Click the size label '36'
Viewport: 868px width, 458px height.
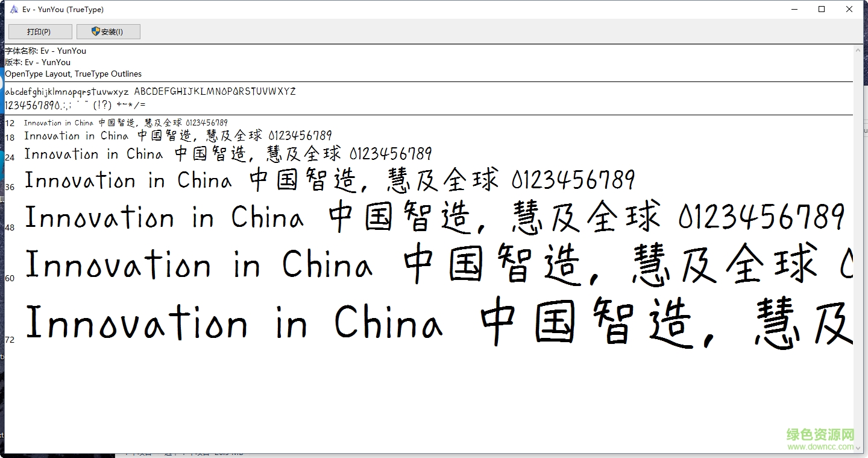(x=10, y=187)
